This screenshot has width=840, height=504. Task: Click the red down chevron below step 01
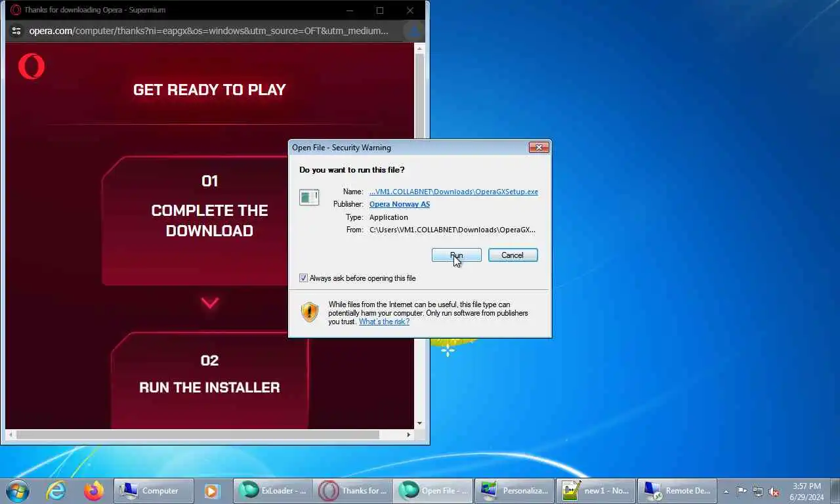(x=210, y=303)
